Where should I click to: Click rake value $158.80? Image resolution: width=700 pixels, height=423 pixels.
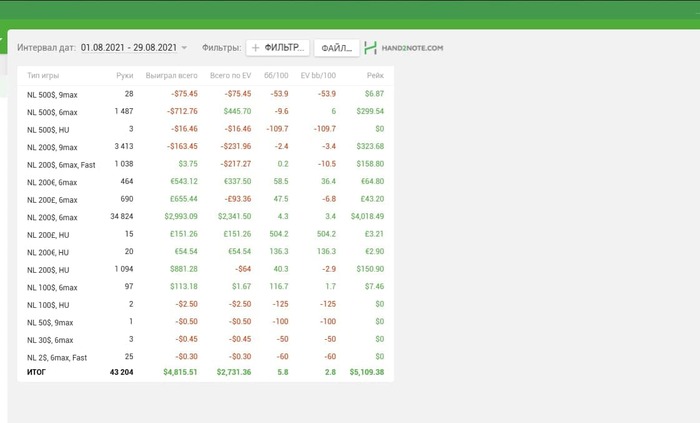click(x=370, y=164)
